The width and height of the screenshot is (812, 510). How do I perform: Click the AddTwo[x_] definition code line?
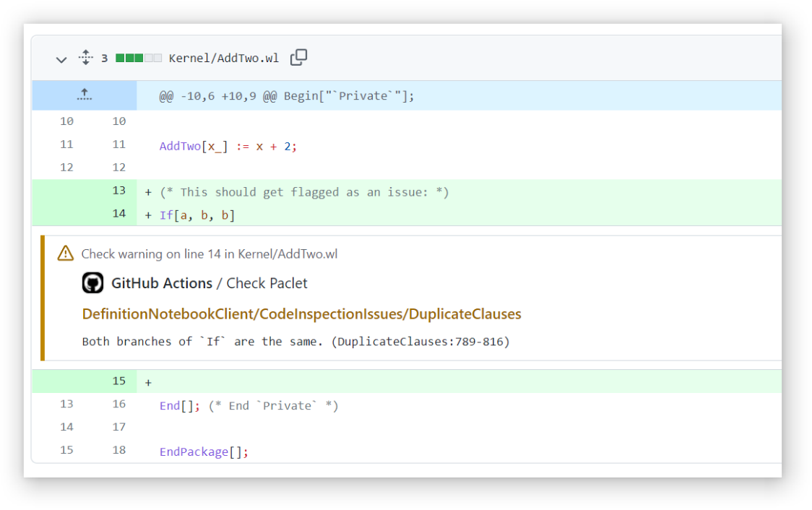coord(228,146)
